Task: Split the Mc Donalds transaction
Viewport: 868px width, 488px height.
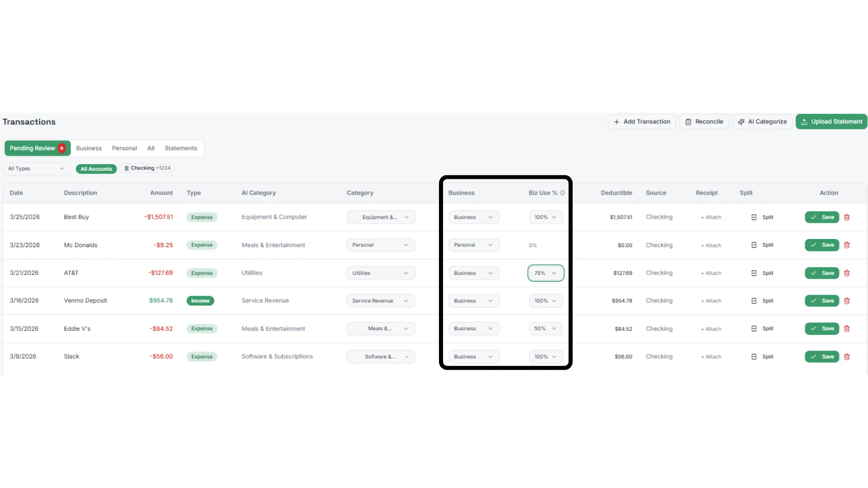Action: [x=762, y=245]
